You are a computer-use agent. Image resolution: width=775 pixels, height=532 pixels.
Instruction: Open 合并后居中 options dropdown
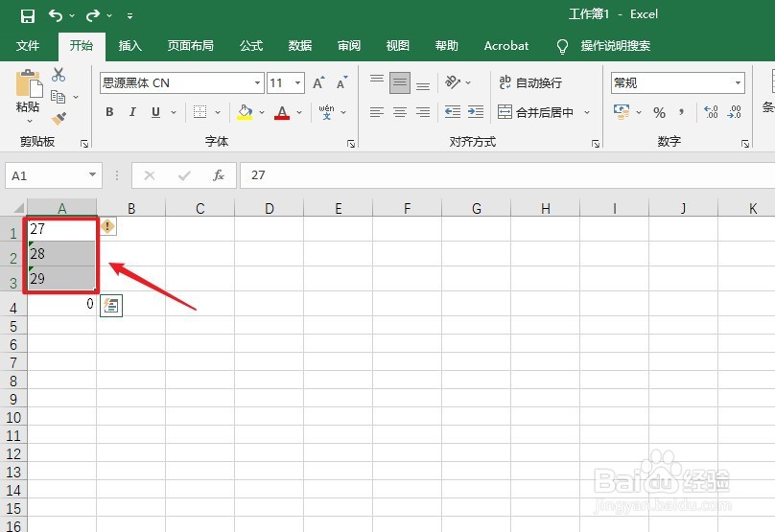click(x=587, y=112)
